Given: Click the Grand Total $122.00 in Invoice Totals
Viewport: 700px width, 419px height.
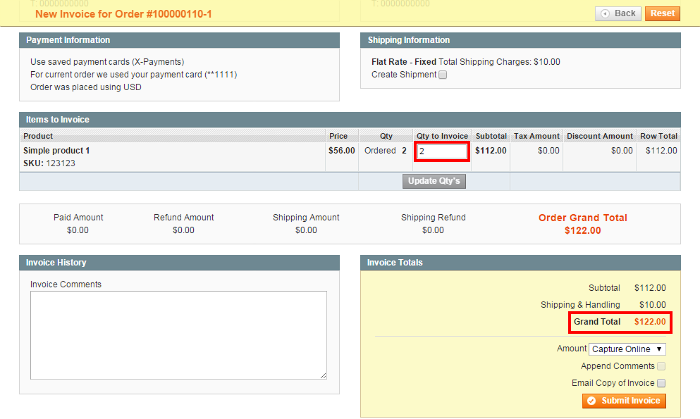Looking at the screenshot, I should (650, 322).
